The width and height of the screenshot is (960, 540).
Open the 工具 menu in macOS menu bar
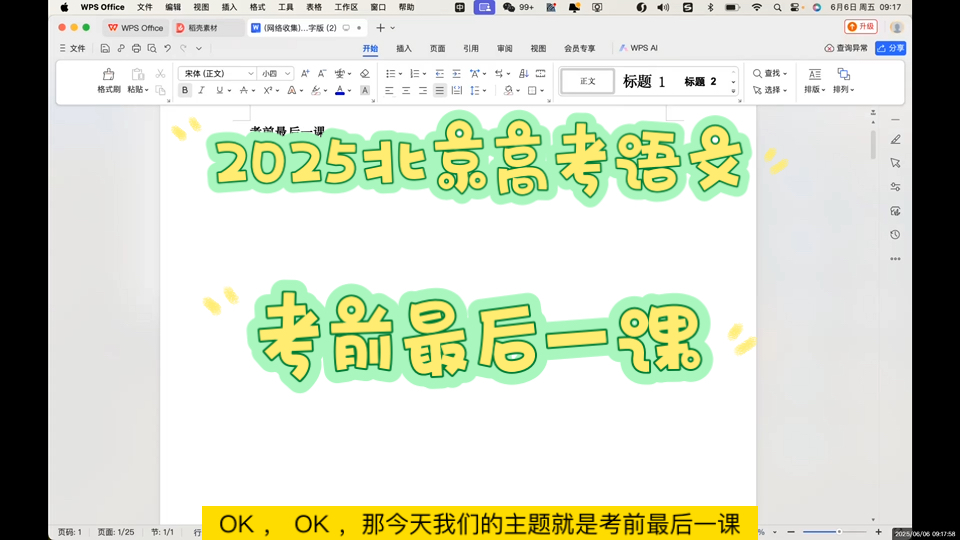coord(286,7)
